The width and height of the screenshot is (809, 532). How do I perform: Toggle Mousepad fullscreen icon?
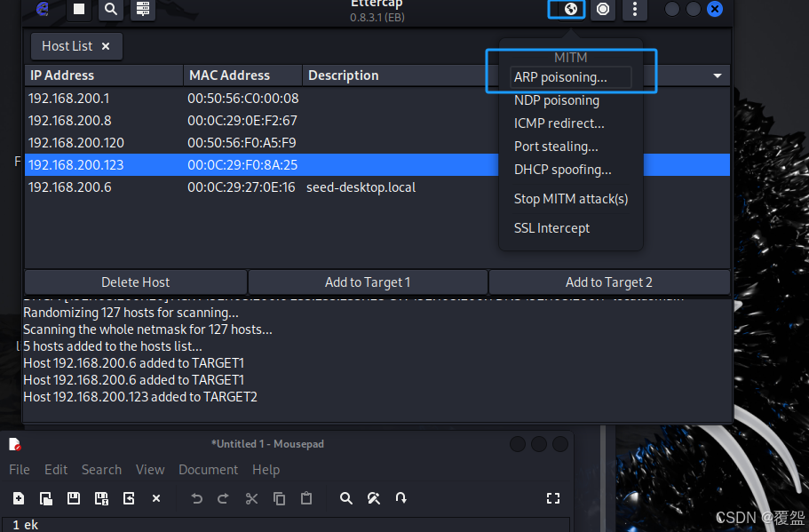tap(553, 498)
